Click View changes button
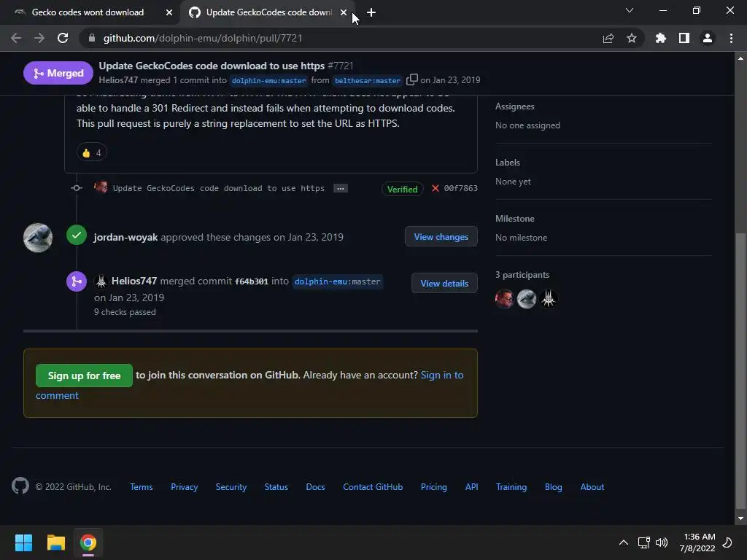The image size is (747, 560). 441,237
